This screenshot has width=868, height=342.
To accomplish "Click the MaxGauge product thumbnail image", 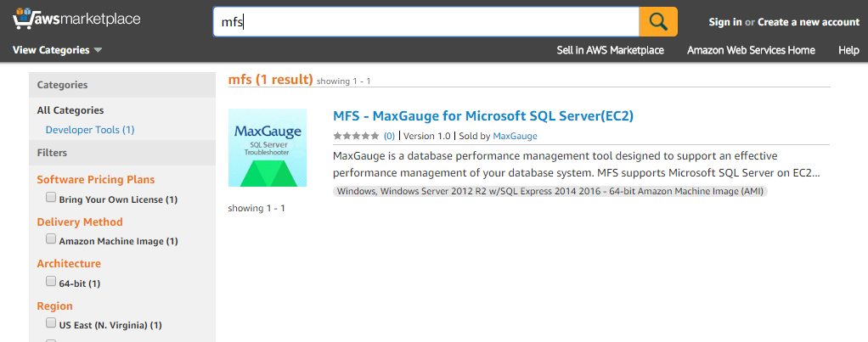I will pos(268,148).
